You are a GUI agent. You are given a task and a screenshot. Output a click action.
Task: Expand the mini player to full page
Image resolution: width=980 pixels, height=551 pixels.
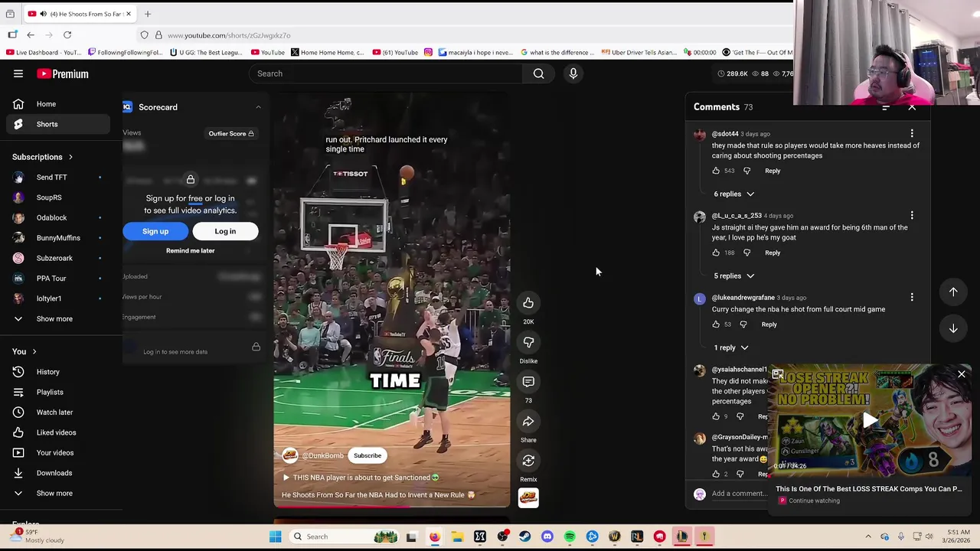click(x=778, y=374)
